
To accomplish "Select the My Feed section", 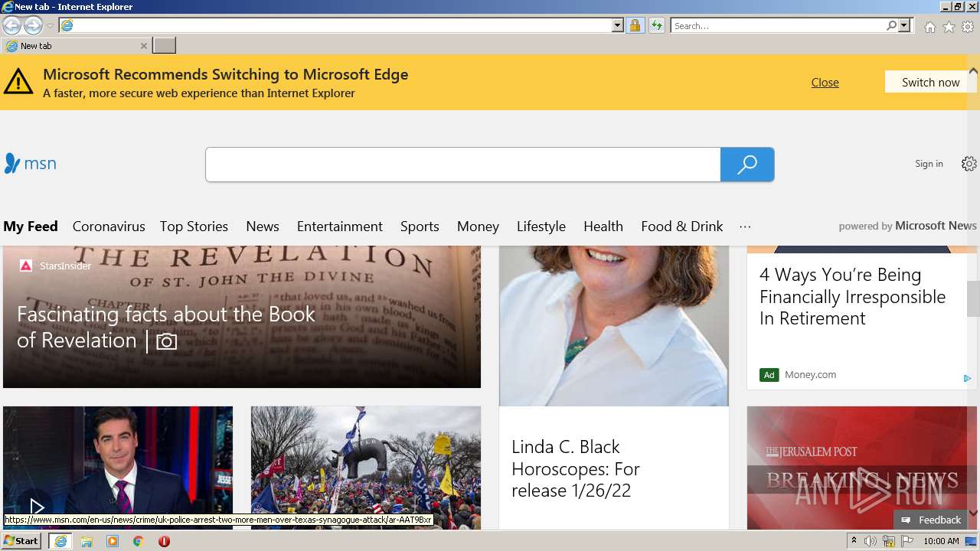I will (x=31, y=227).
